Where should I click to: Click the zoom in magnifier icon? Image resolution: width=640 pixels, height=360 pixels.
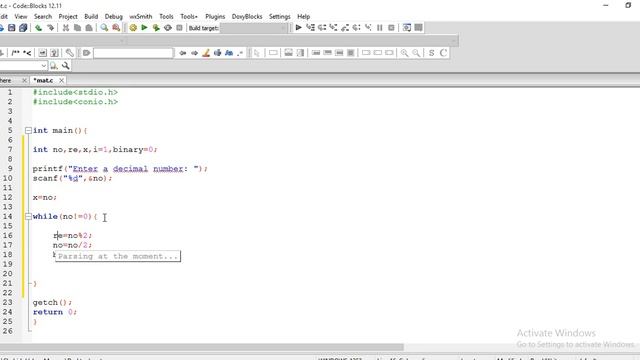click(x=404, y=53)
